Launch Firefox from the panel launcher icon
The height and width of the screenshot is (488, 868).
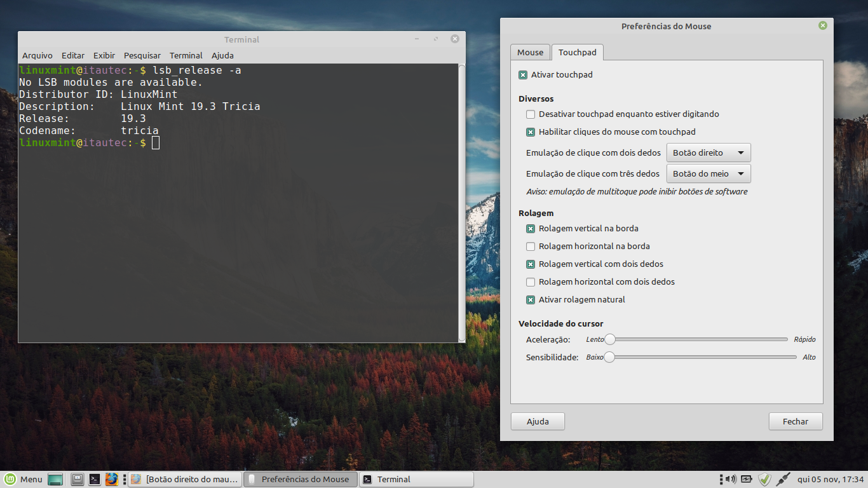pyautogui.click(x=112, y=479)
